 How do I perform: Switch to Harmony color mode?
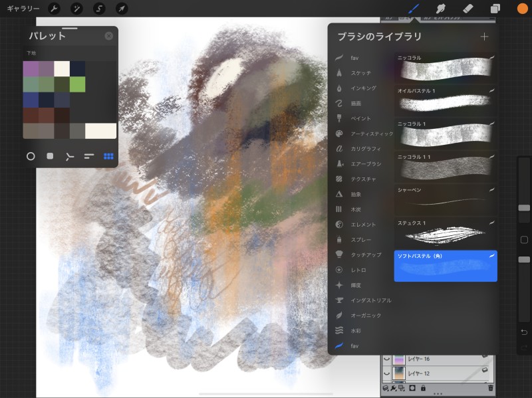coord(69,156)
